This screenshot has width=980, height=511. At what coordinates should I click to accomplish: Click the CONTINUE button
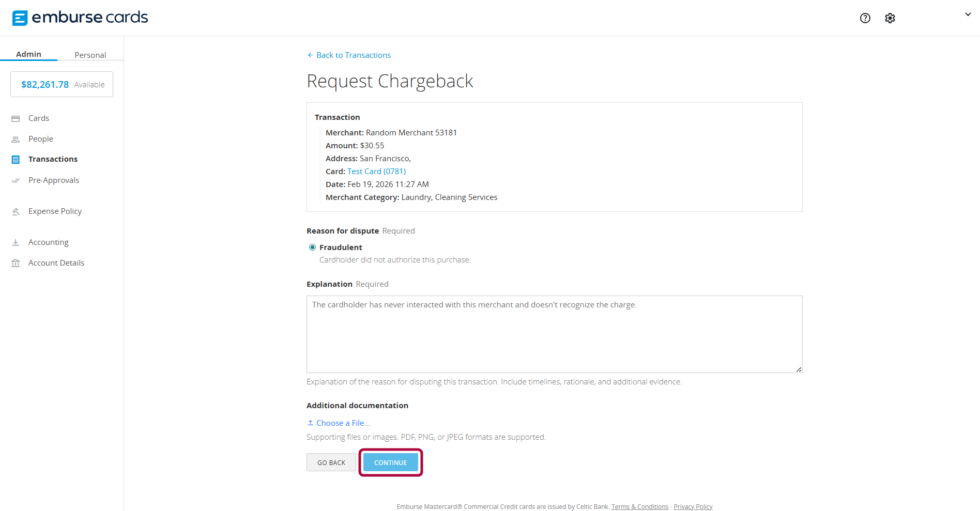point(390,462)
